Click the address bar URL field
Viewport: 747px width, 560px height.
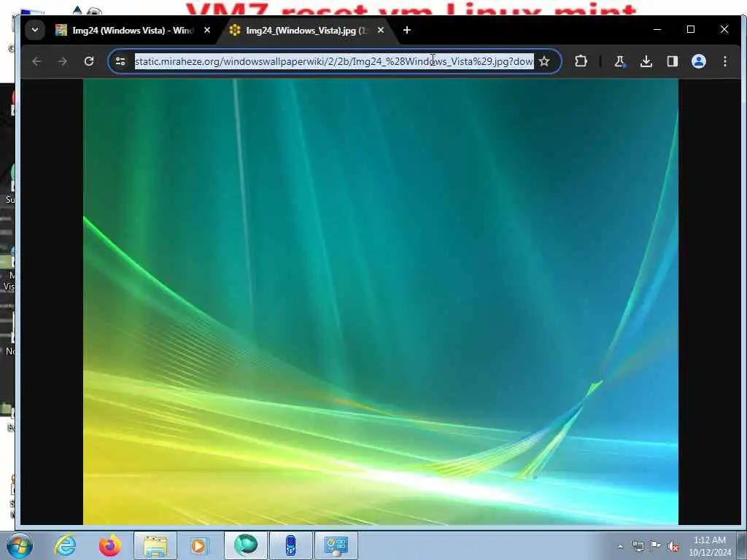(x=333, y=61)
